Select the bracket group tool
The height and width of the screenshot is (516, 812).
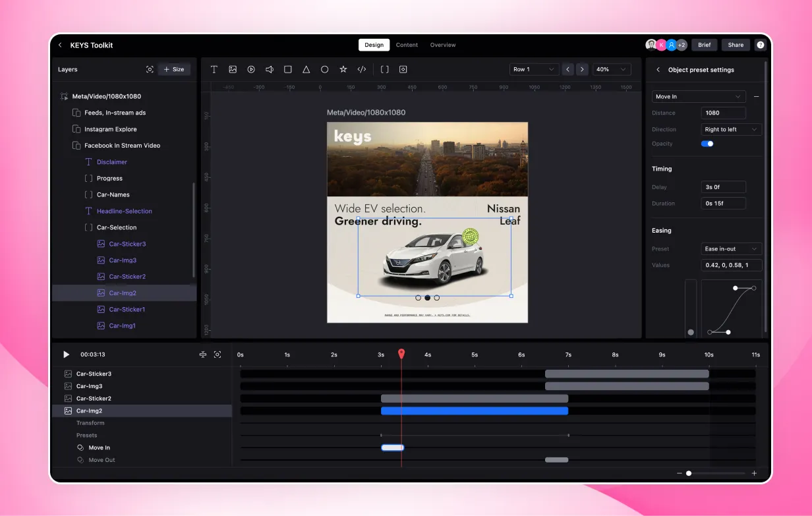(385, 69)
